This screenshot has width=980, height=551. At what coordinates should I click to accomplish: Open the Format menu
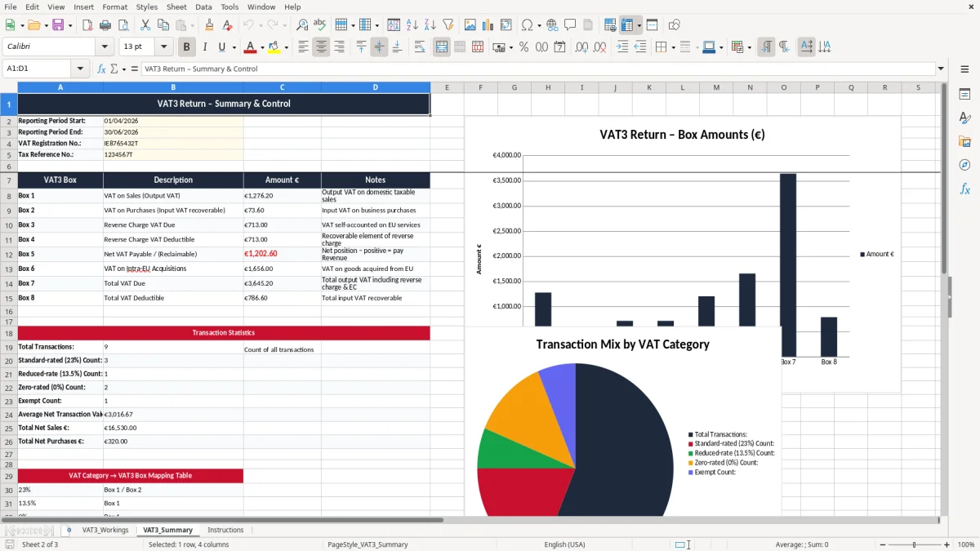(114, 7)
